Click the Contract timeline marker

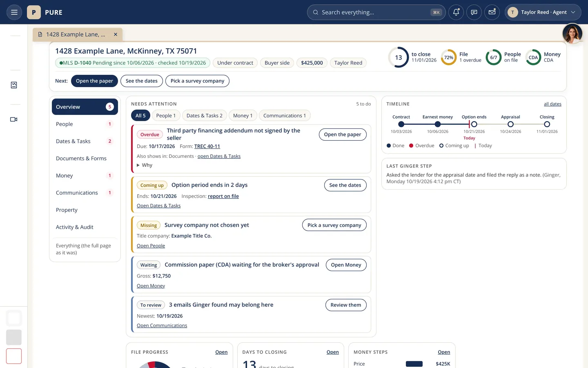pos(401,124)
